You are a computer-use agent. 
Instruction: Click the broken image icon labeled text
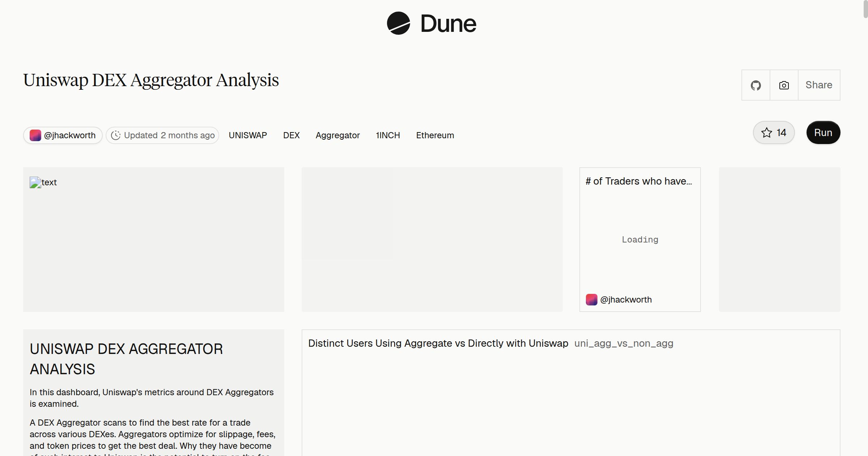tap(35, 182)
